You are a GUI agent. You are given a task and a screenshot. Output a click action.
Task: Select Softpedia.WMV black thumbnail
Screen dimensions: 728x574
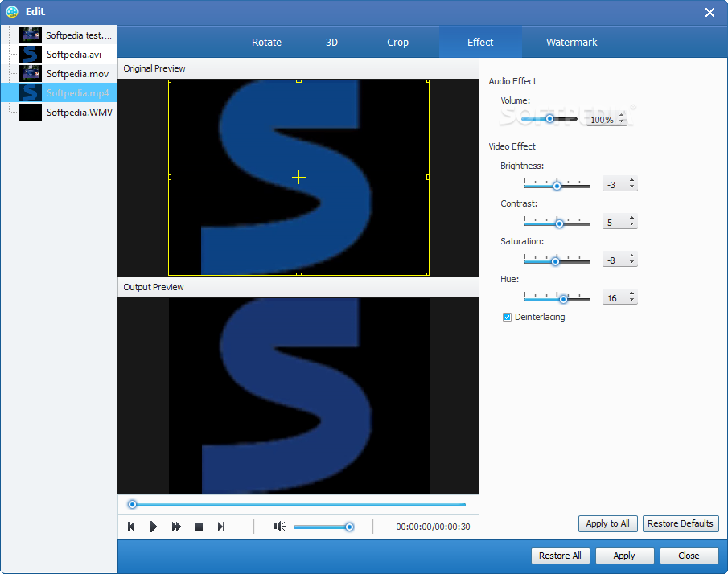[x=31, y=113]
